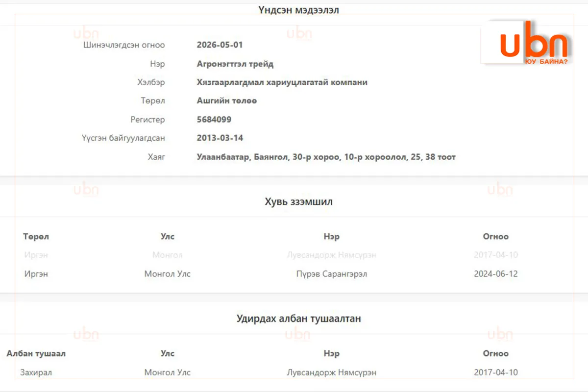The width and height of the screenshot is (588, 392).
Task: Click the "Удирдах албан тушаалтан" heading
Action: point(299,318)
